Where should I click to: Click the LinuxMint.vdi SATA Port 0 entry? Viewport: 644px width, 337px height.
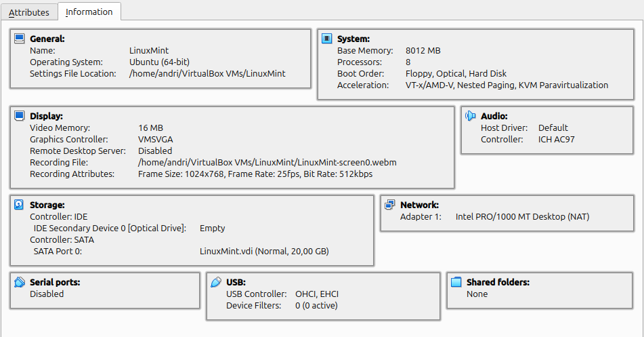coord(264,251)
